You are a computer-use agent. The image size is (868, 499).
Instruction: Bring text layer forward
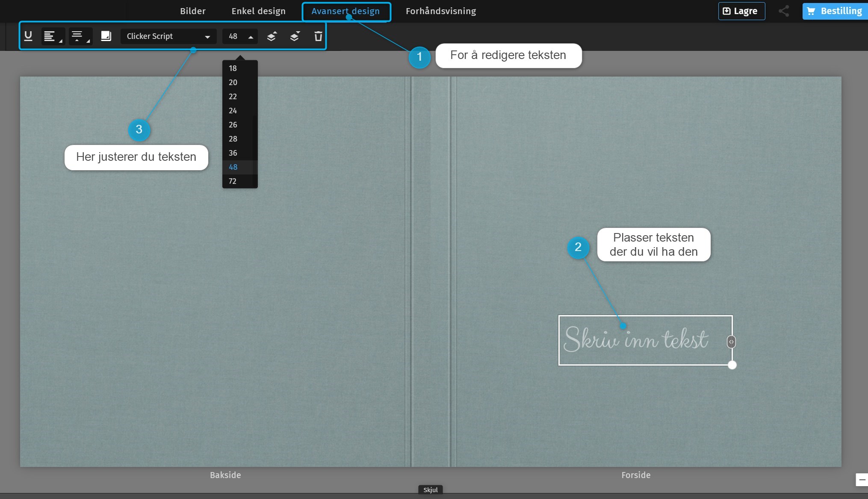click(272, 36)
